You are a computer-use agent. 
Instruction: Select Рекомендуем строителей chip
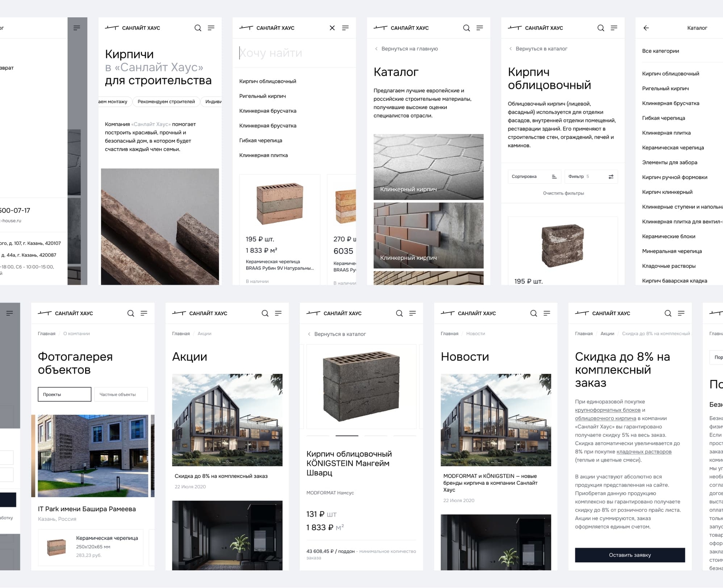[x=166, y=102]
